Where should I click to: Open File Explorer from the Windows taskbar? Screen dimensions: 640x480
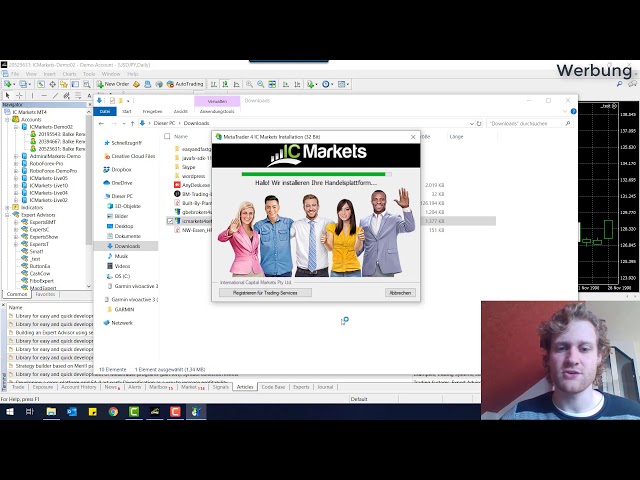tap(51, 411)
